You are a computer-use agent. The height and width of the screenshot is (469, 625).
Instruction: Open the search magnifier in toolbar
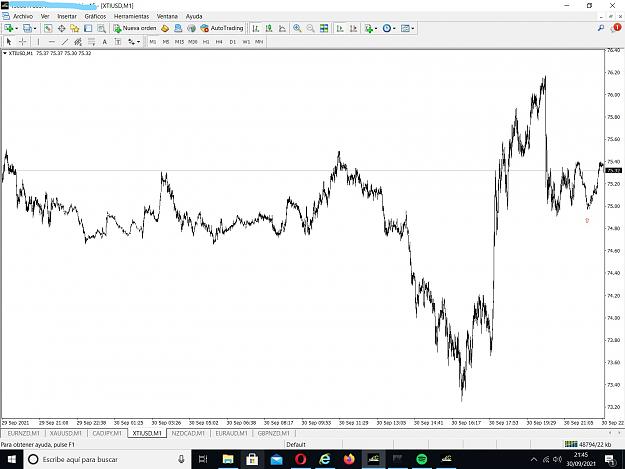coord(601,28)
